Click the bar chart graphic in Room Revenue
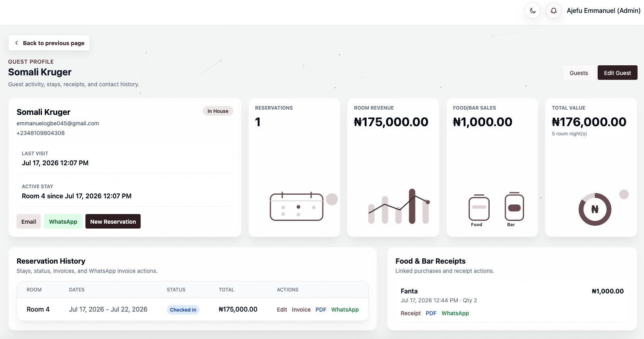The height and width of the screenshot is (339, 644). pyautogui.click(x=399, y=206)
